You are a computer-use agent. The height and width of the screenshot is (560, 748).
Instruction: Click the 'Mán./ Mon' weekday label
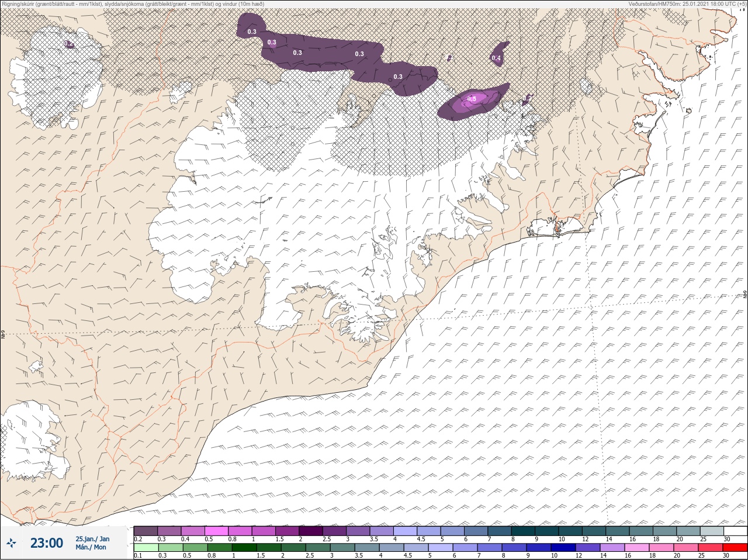[91, 547]
